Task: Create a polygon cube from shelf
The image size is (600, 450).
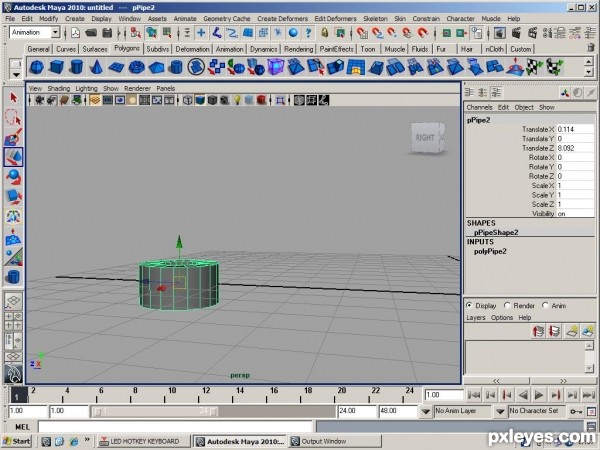Action: pyautogui.click(x=57, y=67)
